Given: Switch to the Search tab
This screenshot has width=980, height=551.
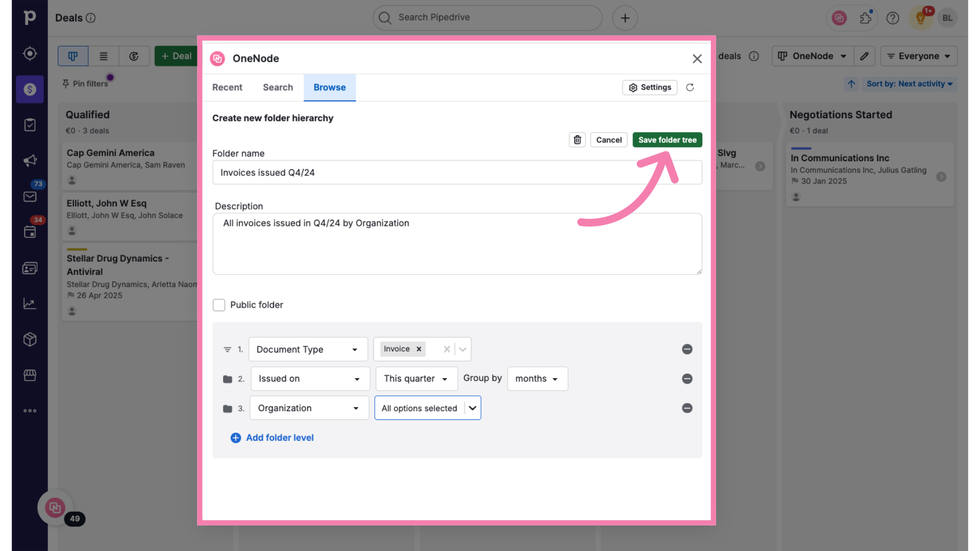Looking at the screenshot, I should click(x=278, y=87).
